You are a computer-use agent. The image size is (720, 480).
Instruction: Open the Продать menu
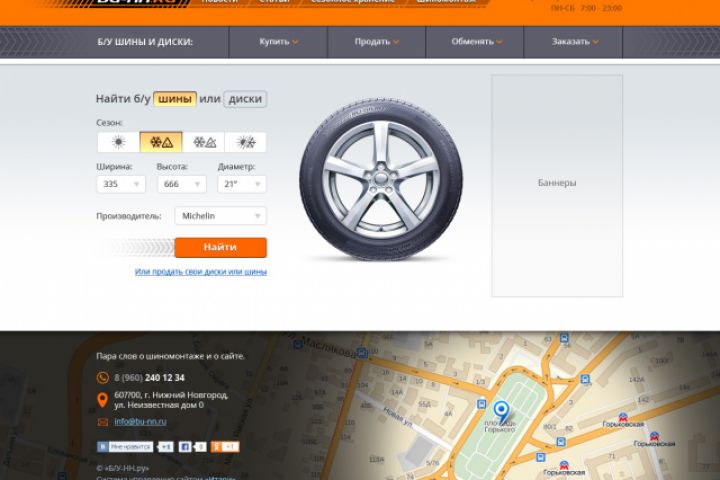point(377,42)
